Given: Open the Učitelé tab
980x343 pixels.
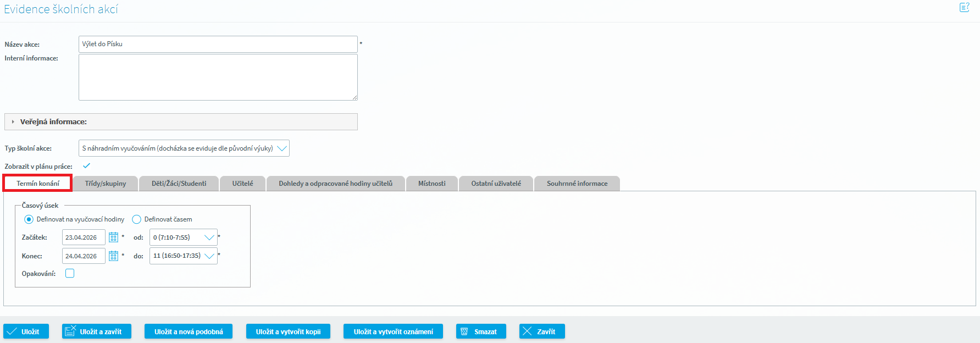Looking at the screenshot, I should point(242,184).
